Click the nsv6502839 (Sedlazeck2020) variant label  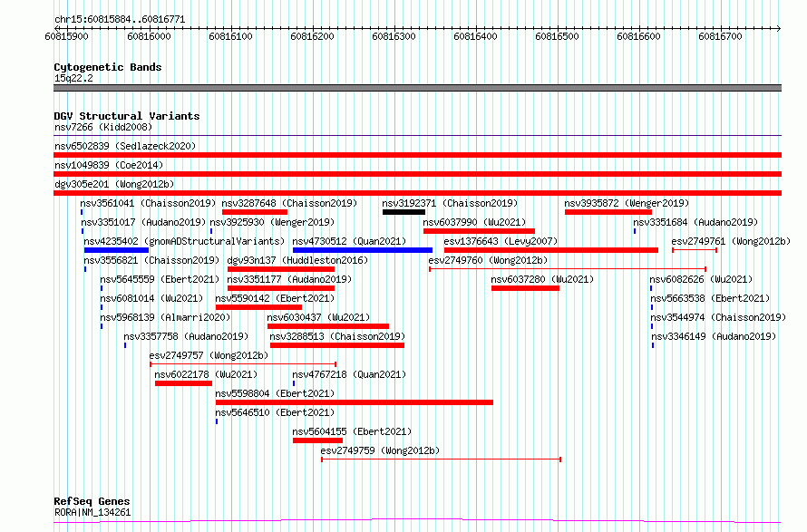(125, 146)
